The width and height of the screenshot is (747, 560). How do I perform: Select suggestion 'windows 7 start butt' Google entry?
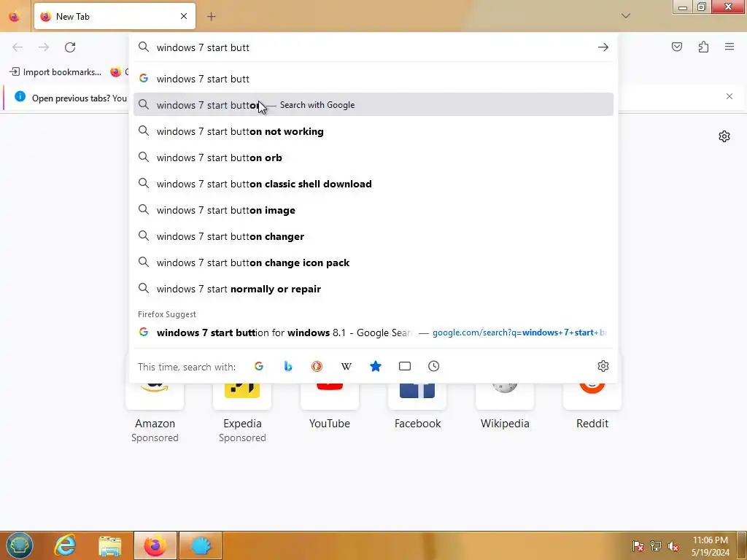pos(373,79)
